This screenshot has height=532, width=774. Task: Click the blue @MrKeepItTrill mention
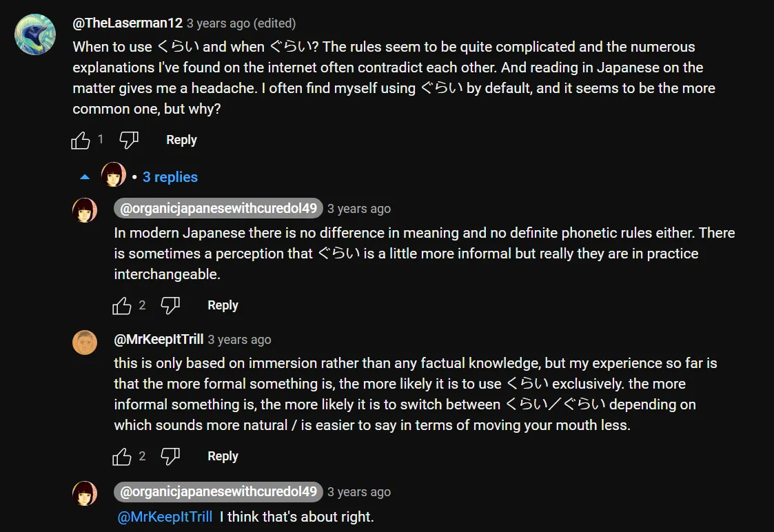click(165, 517)
